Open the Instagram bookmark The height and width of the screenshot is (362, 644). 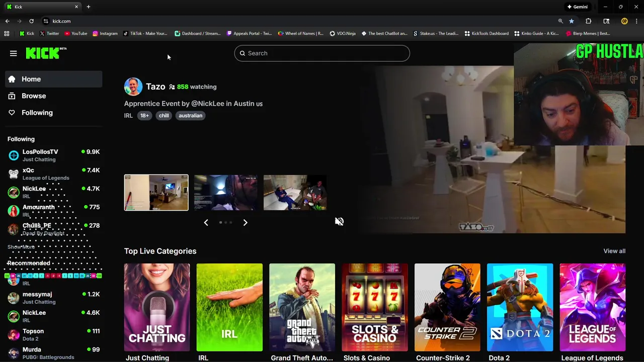pyautogui.click(x=105, y=34)
